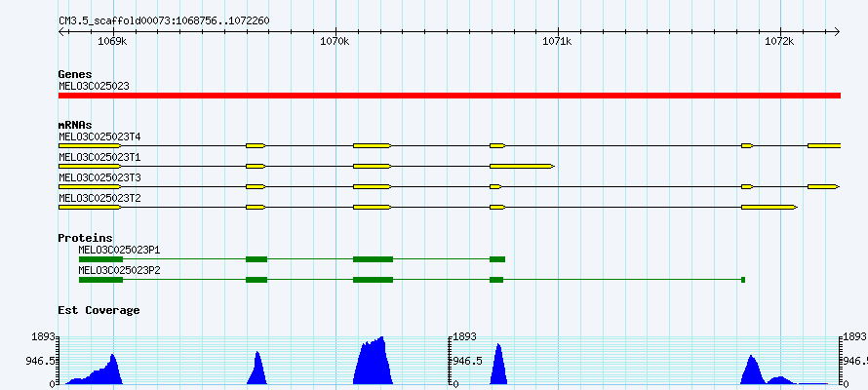Viewport: 868px width, 390px height.
Task: Click the 1070k ruler label
Action: coord(335,42)
